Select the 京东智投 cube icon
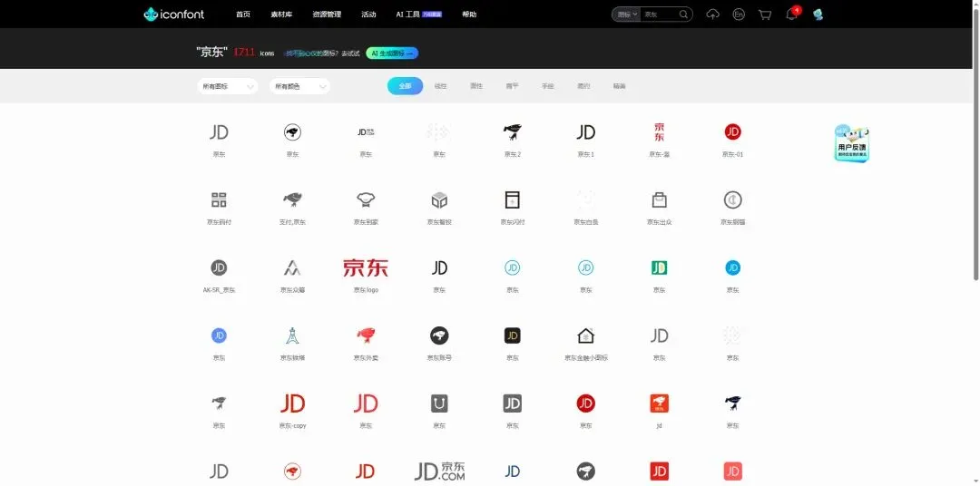The image size is (980, 486). click(x=439, y=199)
